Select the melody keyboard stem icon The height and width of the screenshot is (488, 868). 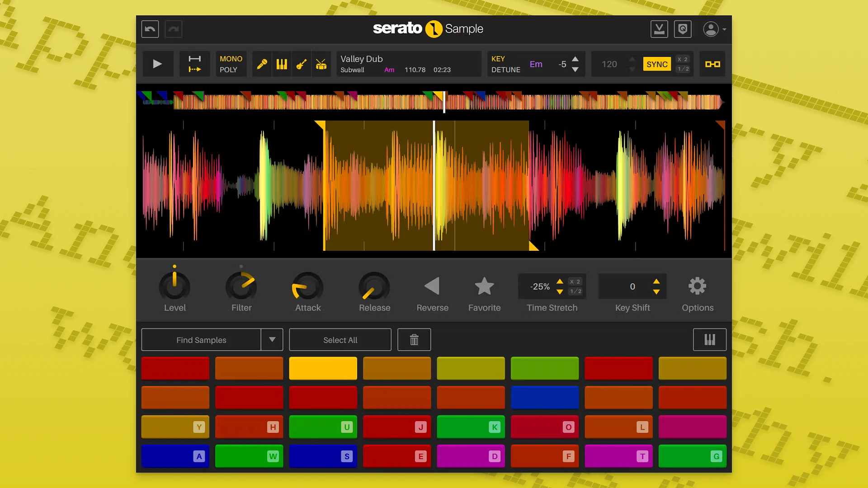click(x=282, y=64)
